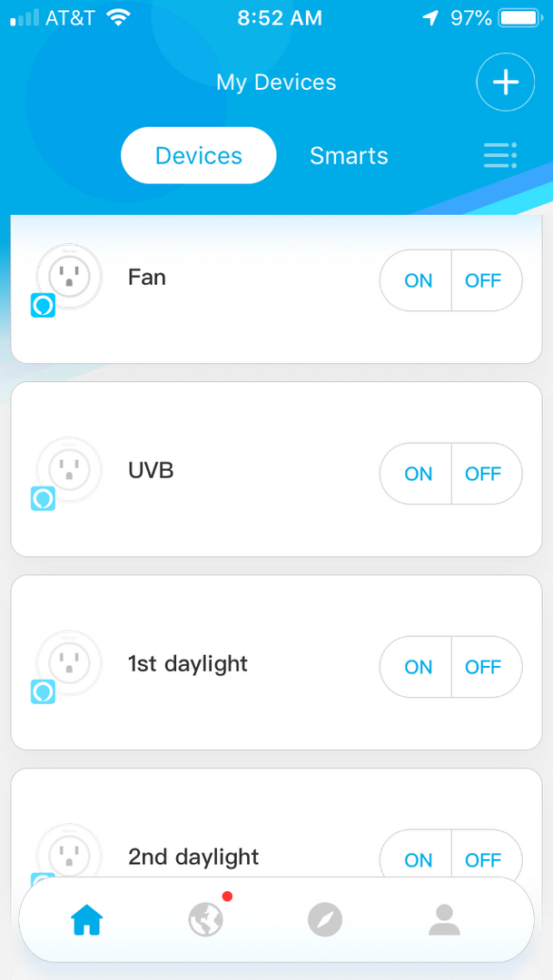Go to the Home tab icon
The height and width of the screenshot is (980, 553).
tap(87, 920)
